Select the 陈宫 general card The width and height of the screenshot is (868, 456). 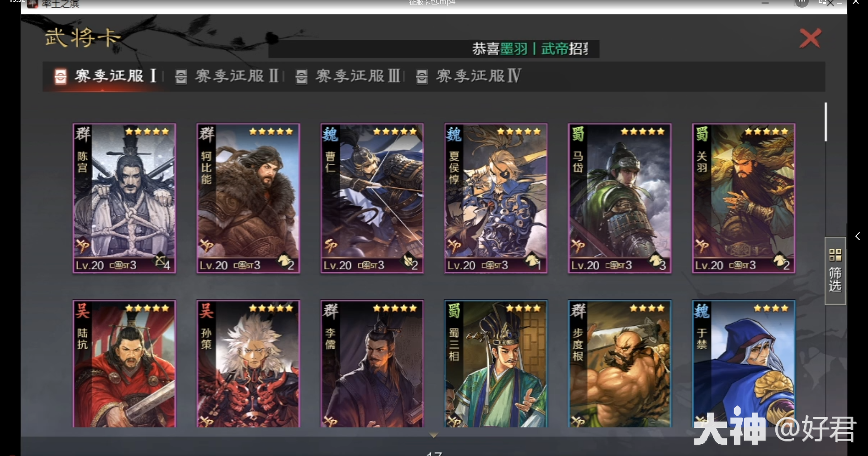pos(124,198)
